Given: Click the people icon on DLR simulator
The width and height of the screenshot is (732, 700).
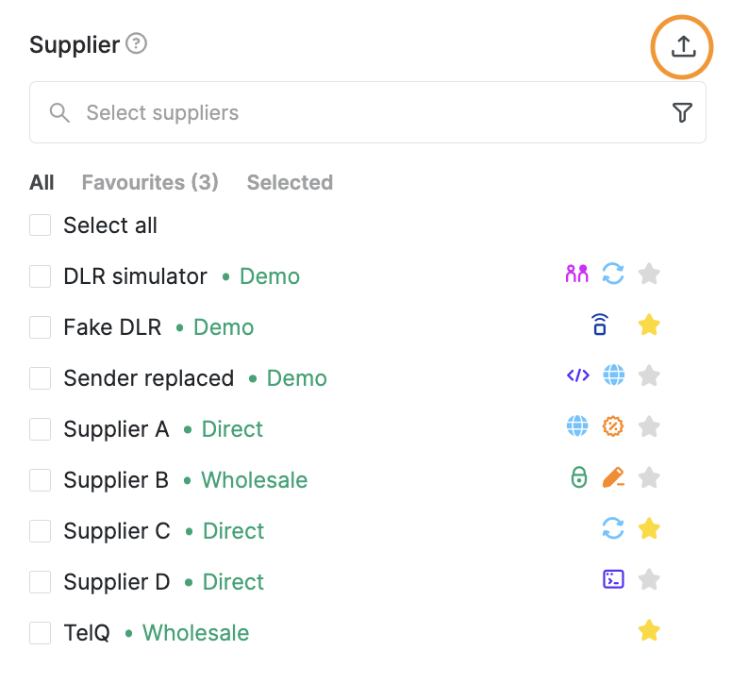Looking at the screenshot, I should [577, 274].
